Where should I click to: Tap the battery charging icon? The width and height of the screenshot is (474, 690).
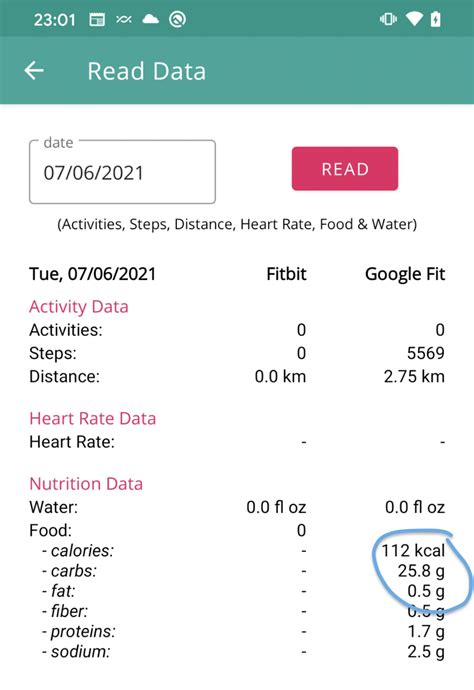click(x=435, y=19)
